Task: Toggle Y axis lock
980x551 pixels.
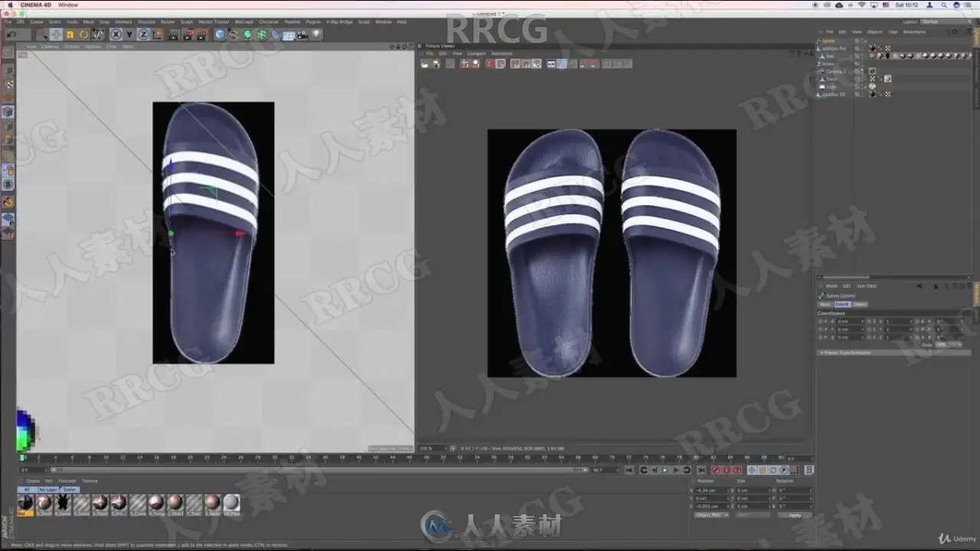Action: (x=129, y=34)
